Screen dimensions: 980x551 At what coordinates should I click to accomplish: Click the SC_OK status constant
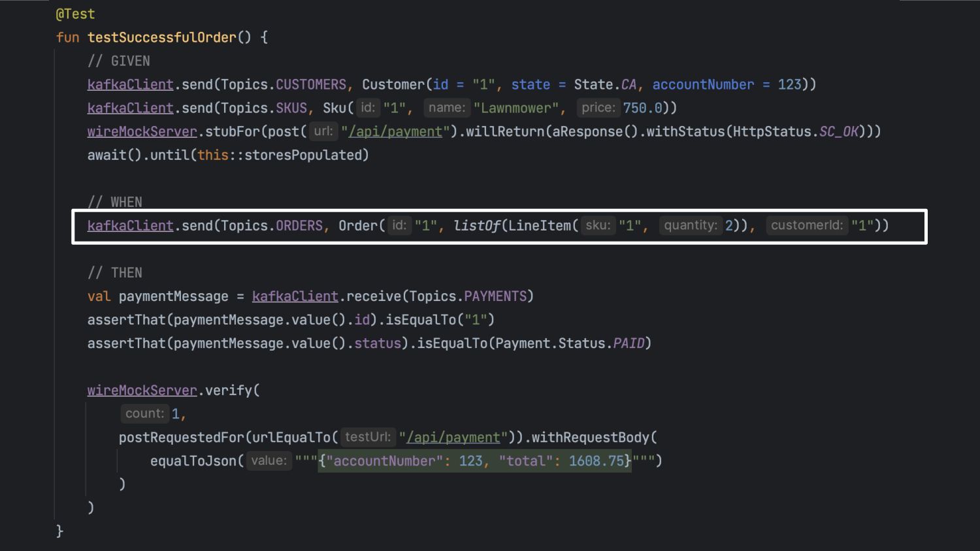coord(838,131)
